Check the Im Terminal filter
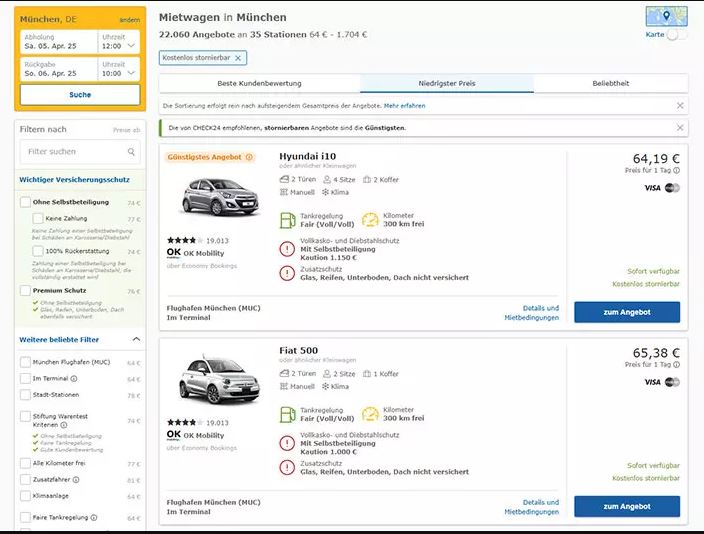 click(26, 379)
